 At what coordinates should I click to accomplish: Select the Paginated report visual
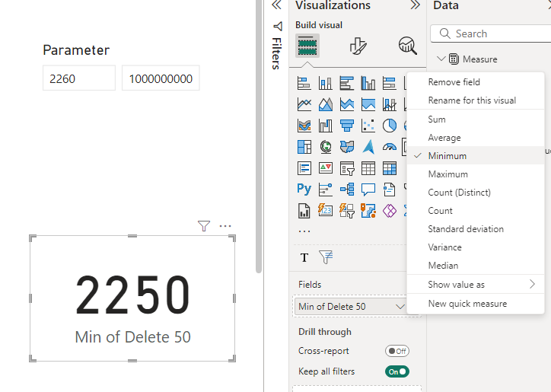(x=304, y=211)
